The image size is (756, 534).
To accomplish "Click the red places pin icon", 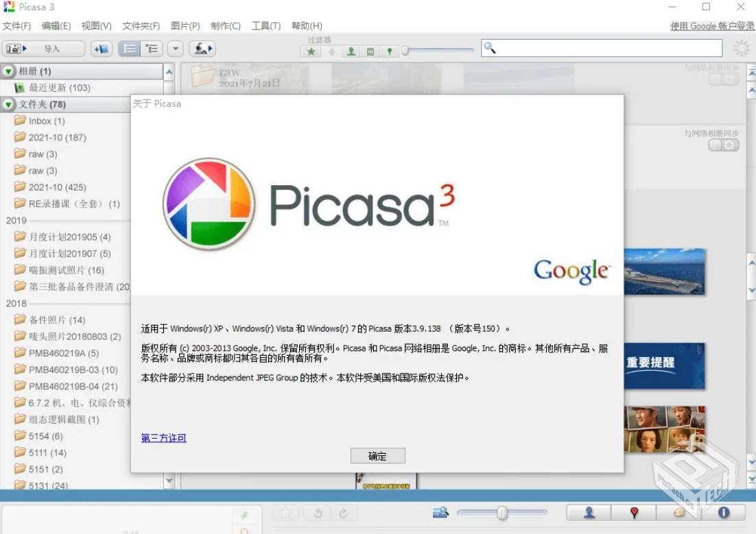I will click(x=634, y=513).
